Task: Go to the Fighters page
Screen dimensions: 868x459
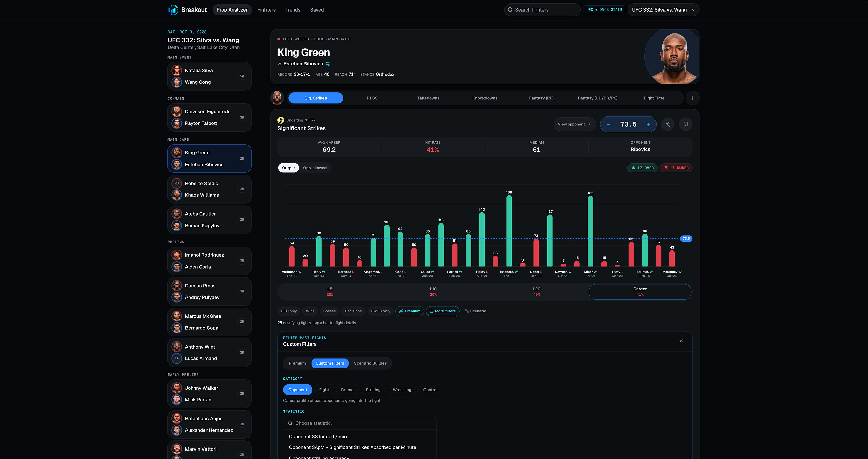Action: [267, 10]
